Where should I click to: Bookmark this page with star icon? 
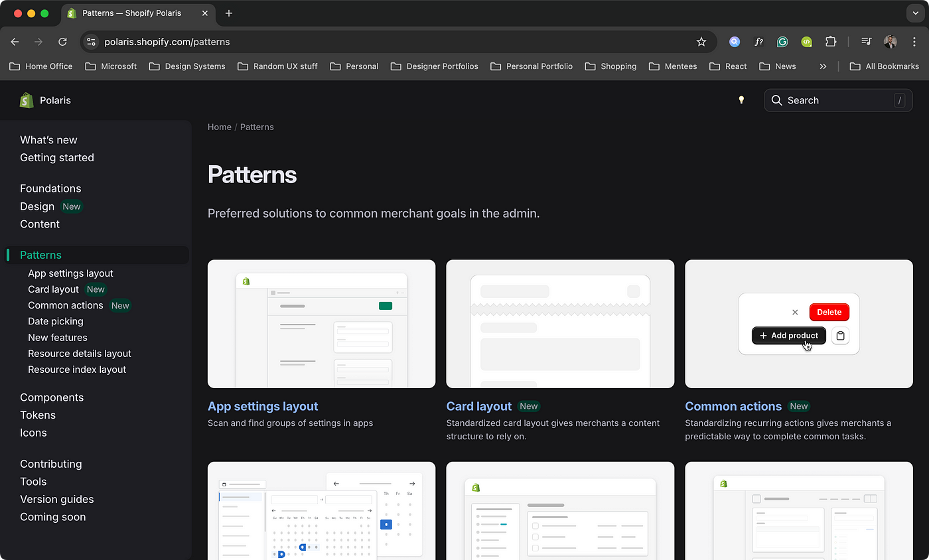[x=701, y=41]
